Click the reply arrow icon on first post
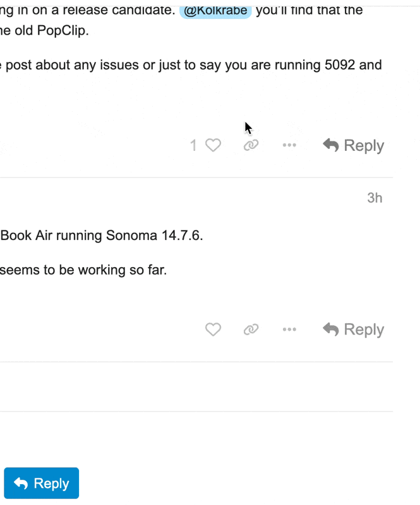The height and width of the screenshot is (505, 420). [330, 146]
